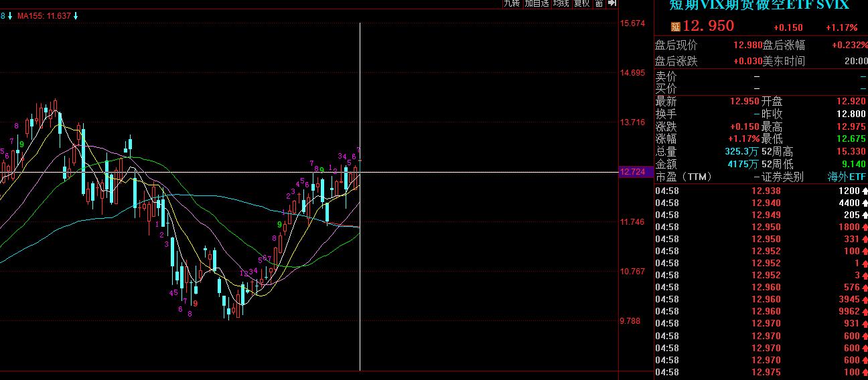
Task: Click the 盘后涨跌 value +0.030
Action: coord(747,61)
